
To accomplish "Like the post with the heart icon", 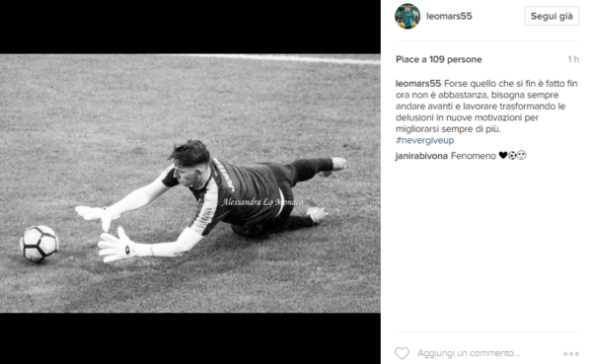I will 403,353.
